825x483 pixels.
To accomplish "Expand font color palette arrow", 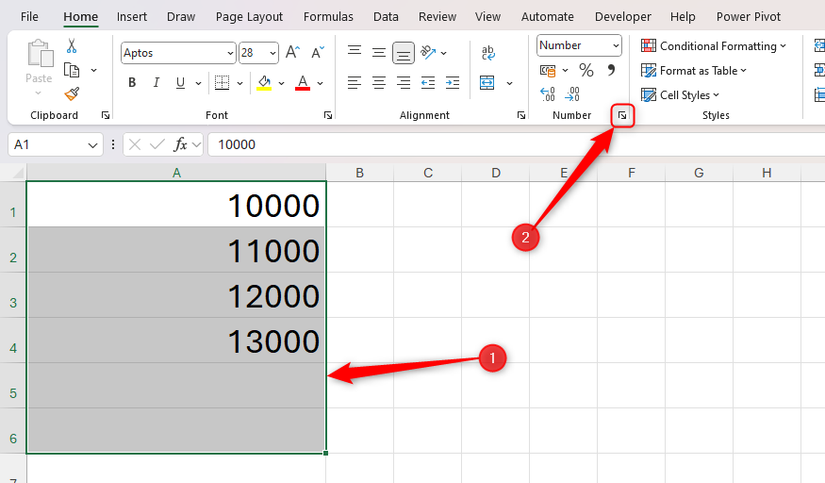I will [x=320, y=83].
